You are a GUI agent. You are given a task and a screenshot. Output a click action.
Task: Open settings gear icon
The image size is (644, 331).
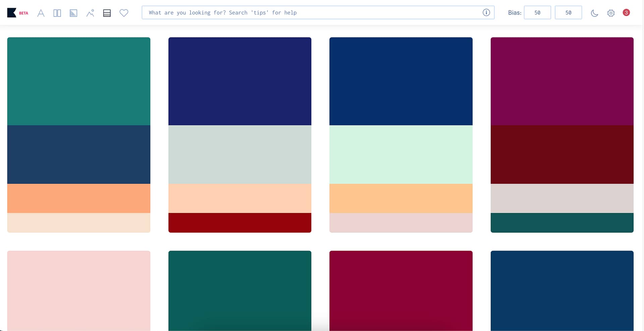click(x=611, y=13)
